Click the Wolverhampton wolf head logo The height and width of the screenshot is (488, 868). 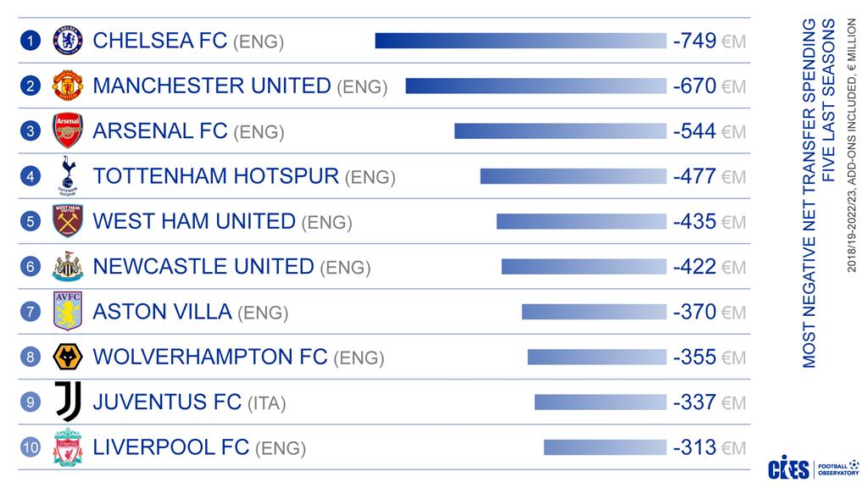pyautogui.click(x=67, y=357)
